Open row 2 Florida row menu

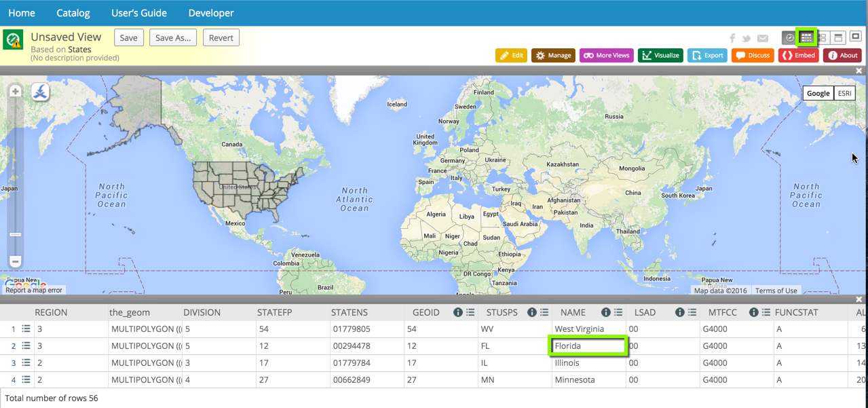point(26,346)
